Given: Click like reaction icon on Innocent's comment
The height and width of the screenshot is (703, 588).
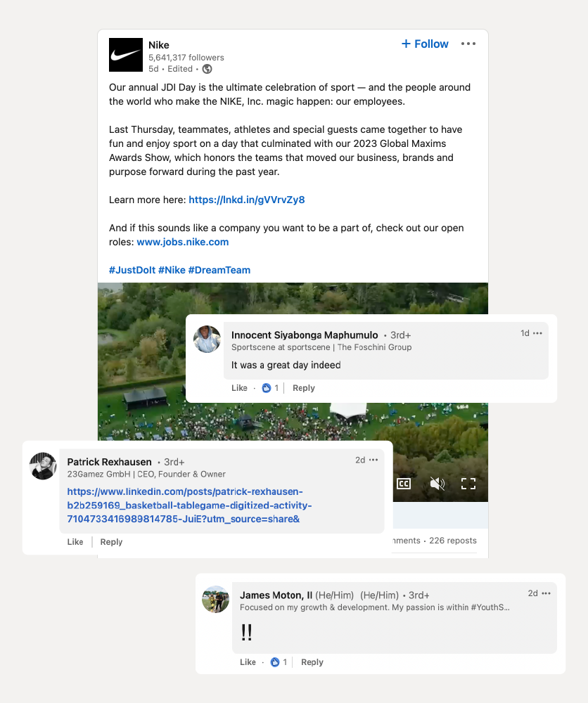Looking at the screenshot, I should (x=267, y=388).
